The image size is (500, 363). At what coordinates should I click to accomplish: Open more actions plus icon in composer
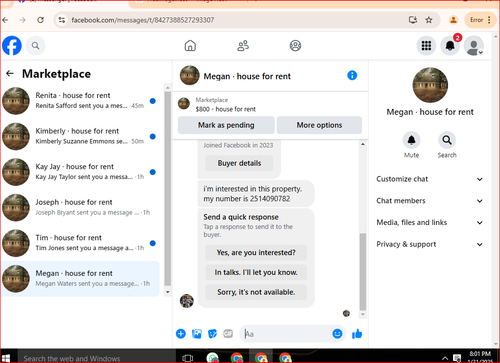pyautogui.click(x=181, y=334)
